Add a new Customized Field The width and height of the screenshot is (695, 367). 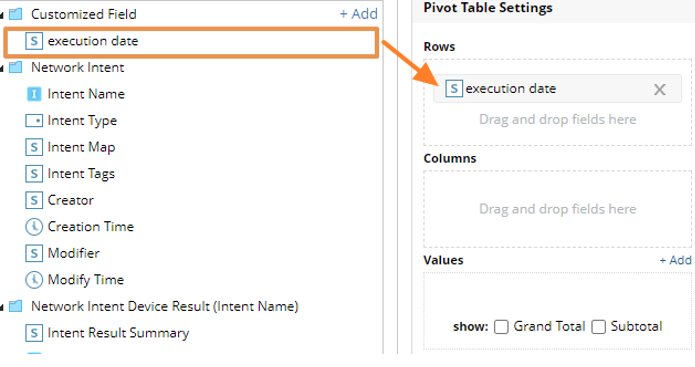pyautogui.click(x=359, y=14)
